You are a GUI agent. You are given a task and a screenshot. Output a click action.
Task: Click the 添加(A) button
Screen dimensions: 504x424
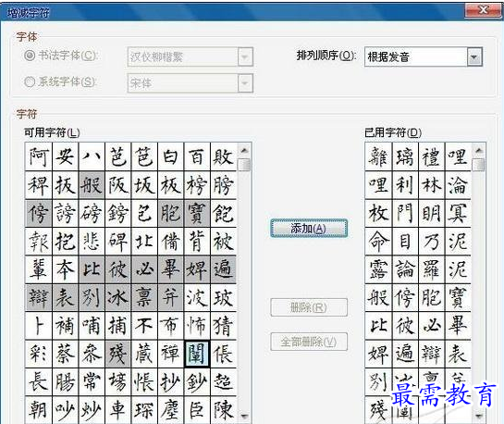point(309,229)
